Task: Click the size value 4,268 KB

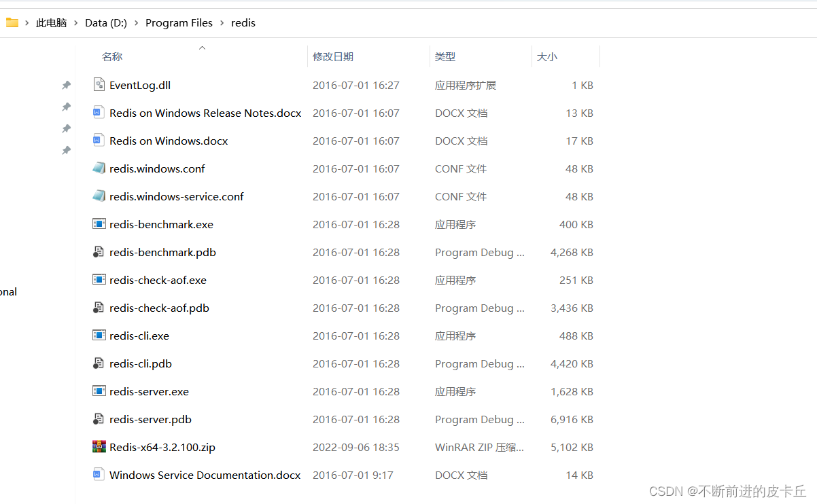Action: coord(572,252)
